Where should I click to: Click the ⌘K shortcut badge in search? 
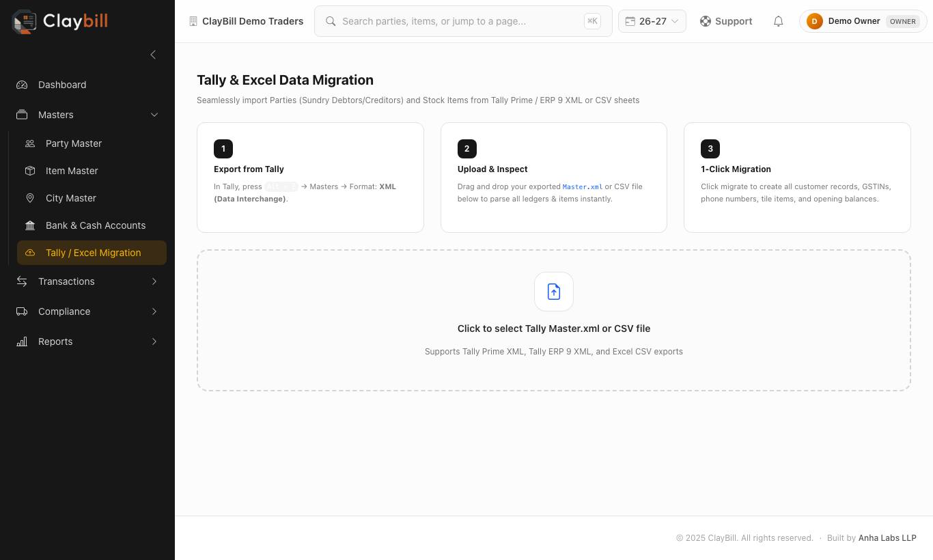click(592, 21)
